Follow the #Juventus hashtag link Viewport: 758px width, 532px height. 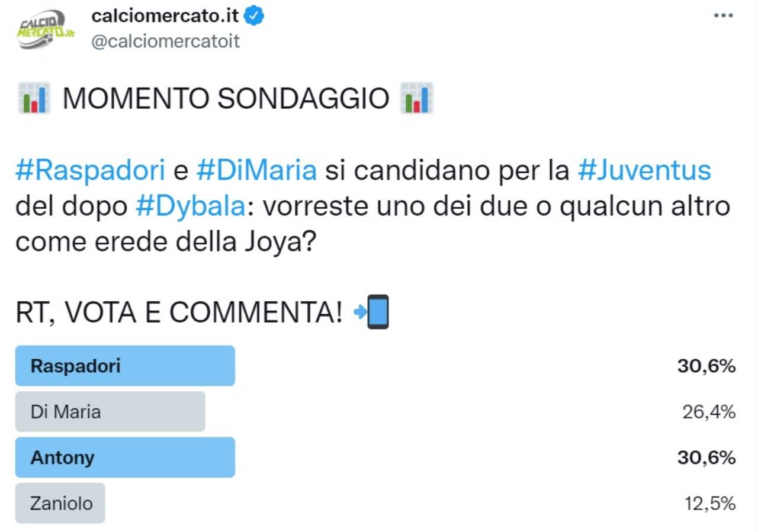tap(644, 170)
